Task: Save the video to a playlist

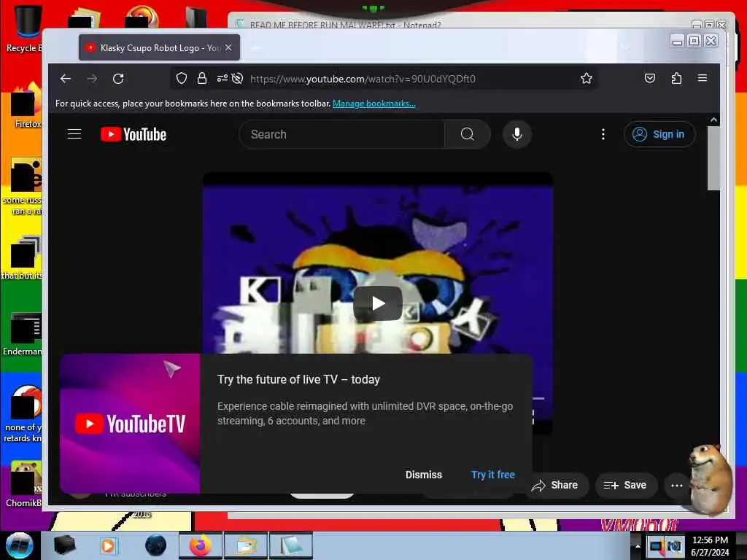Action: 625,485
